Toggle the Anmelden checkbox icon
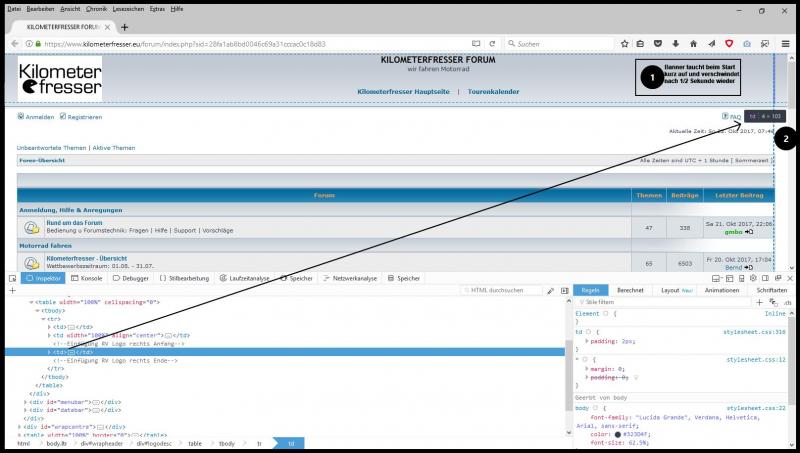The height and width of the screenshot is (453, 800). pyautogui.click(x=21, y=116)
